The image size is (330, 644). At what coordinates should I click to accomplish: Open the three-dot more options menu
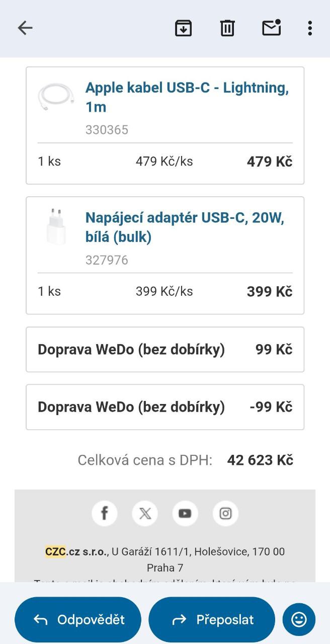(310, 28)
